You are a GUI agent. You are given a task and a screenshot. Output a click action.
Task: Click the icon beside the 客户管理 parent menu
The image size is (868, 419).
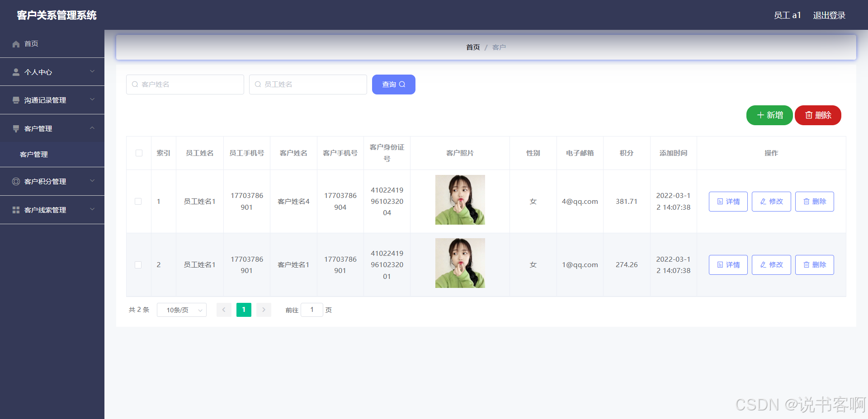(x=16, y=128)
